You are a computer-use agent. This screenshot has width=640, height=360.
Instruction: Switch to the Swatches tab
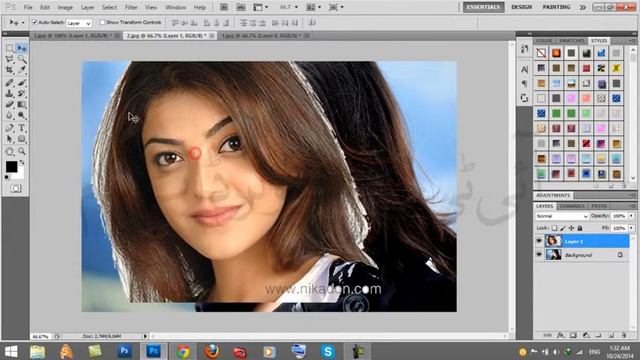coord(571,41)
